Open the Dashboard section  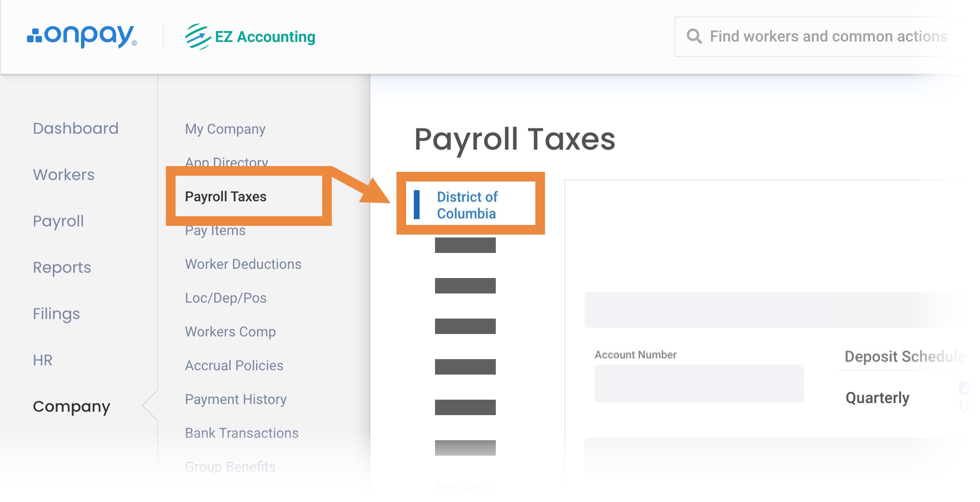[x=76, y=128]
